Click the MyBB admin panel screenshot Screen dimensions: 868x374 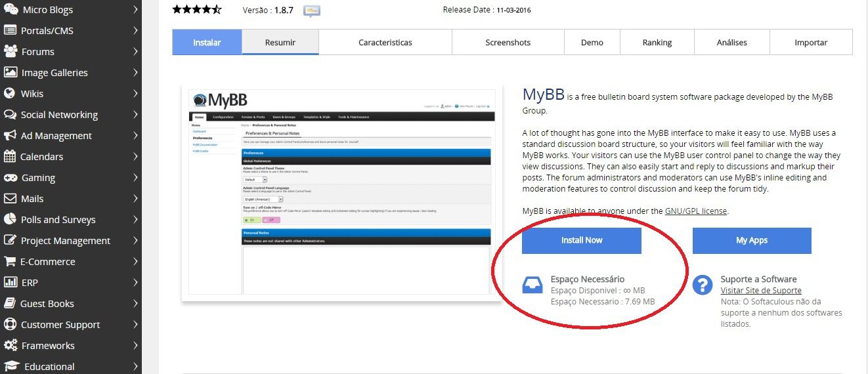341,192
